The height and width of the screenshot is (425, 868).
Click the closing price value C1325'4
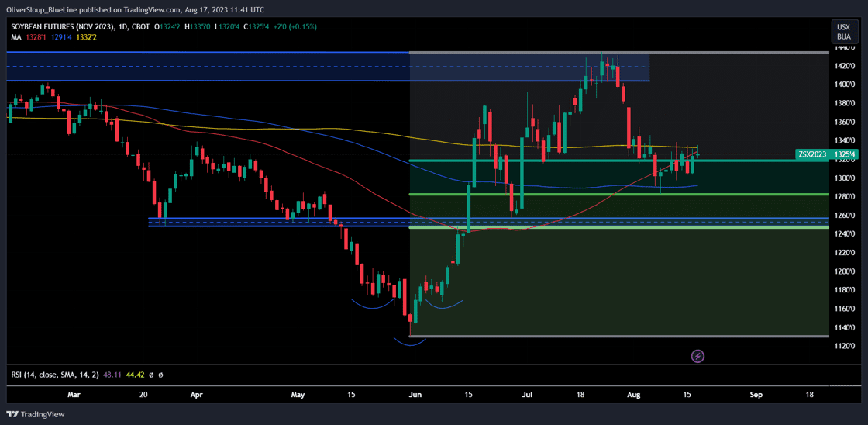pyautogui.click(x=257, y=26)
